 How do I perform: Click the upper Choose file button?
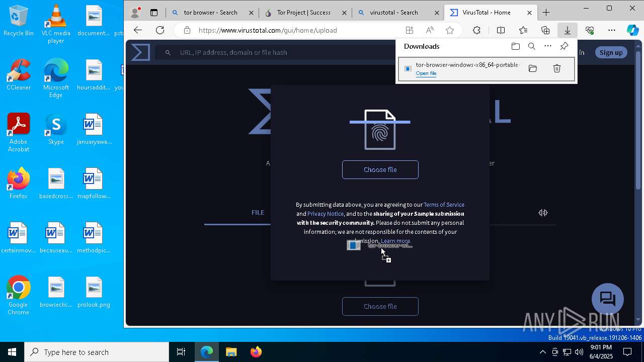pos(380,169)
